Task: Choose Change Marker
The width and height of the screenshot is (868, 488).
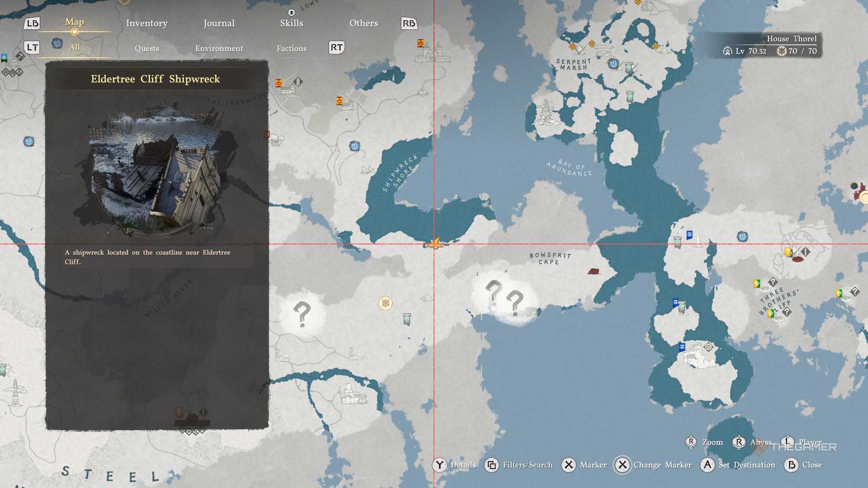Action: (x=653, y=465)
